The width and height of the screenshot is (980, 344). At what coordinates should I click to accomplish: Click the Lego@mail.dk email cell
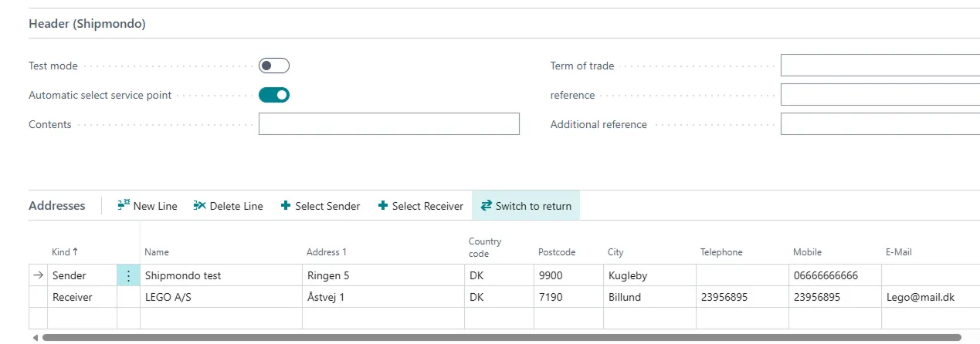click(920, 297)
